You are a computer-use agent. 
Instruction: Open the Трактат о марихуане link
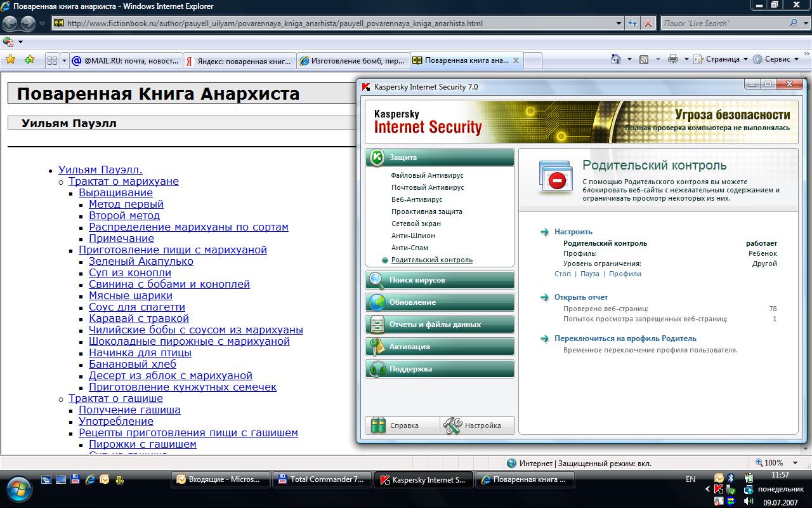124,181
